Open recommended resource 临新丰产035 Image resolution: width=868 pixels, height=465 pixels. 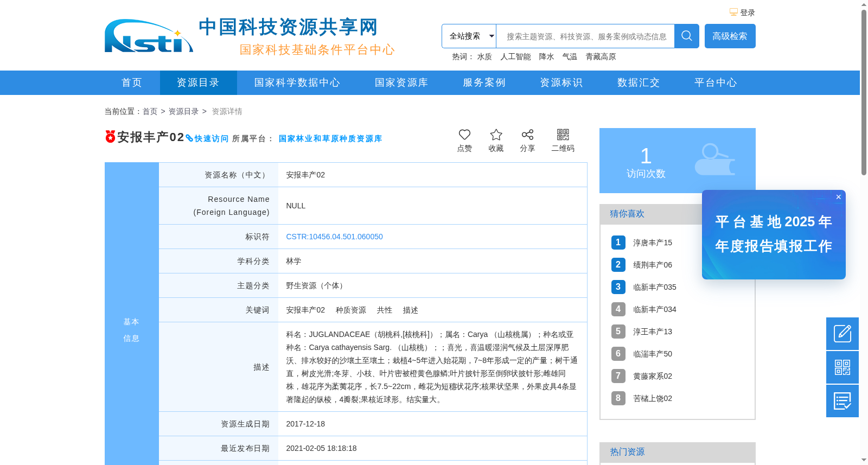[655, 287]
